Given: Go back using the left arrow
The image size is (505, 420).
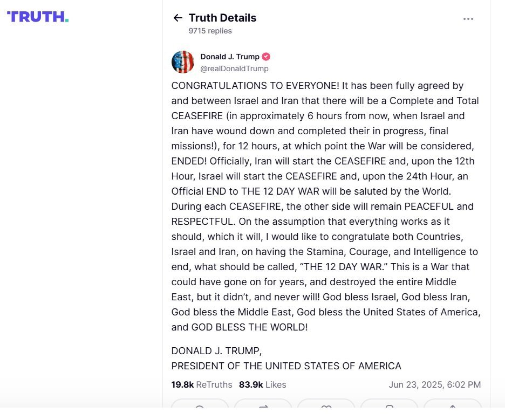Looking at the screenshot, I should click(x=178, y=18).
